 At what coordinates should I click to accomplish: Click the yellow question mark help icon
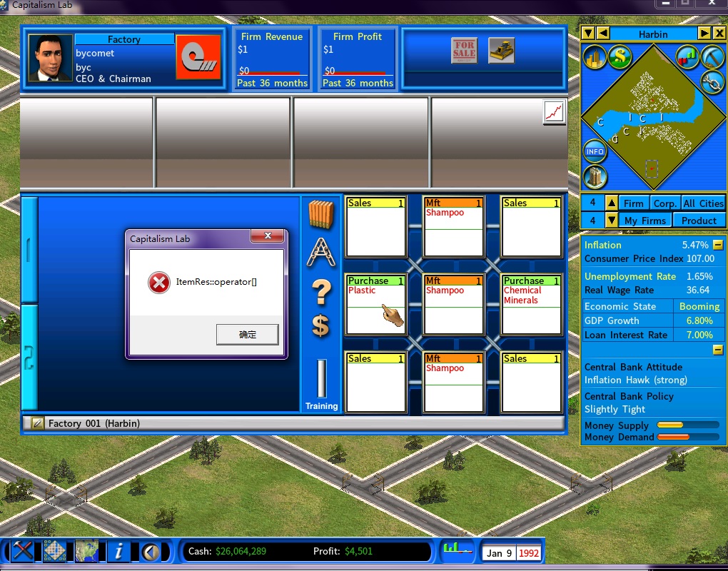pyautogui.click(x=321, y=292)
